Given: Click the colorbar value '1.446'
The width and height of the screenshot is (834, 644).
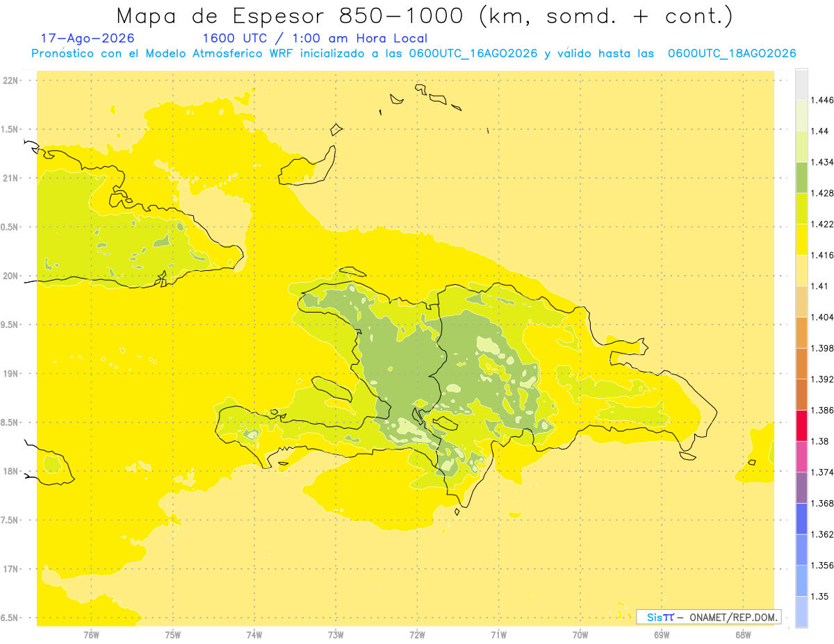Looking at the screenshot, I should click(x=822, y=100).
